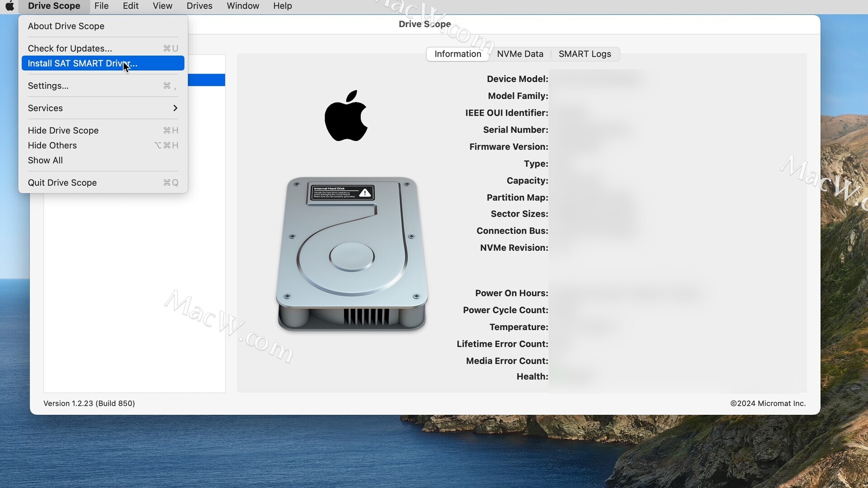
Task: Switch to the NVMe Data tab
Action: [520, 54]
